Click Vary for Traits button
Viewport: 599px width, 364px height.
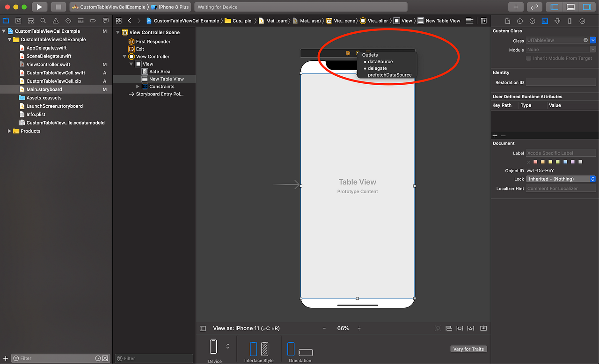468,349
